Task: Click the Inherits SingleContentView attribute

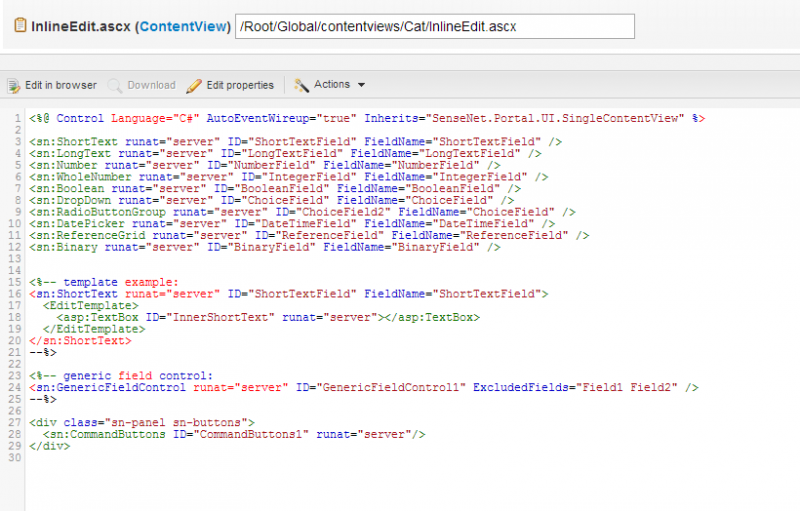Action: coord(524,118)
